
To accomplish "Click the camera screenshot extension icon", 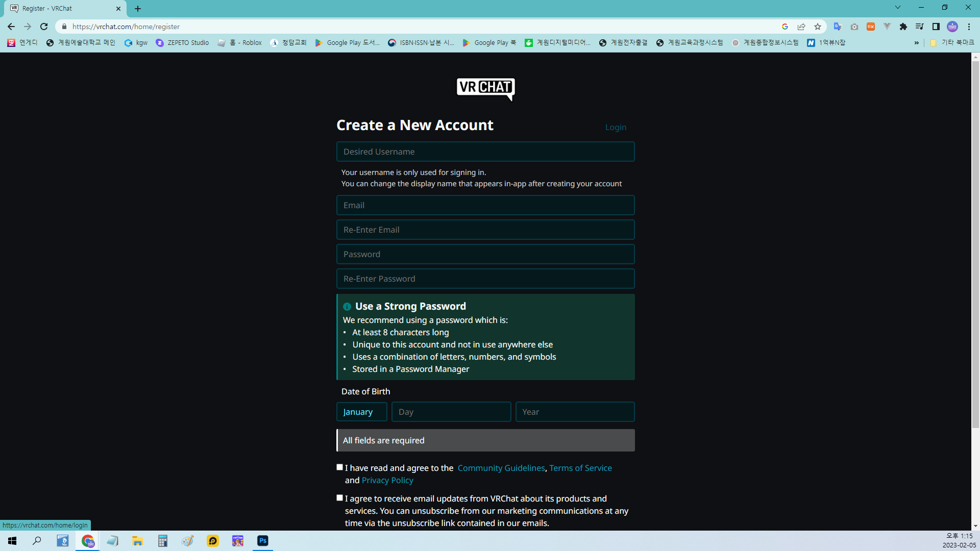I will [854, 27].
